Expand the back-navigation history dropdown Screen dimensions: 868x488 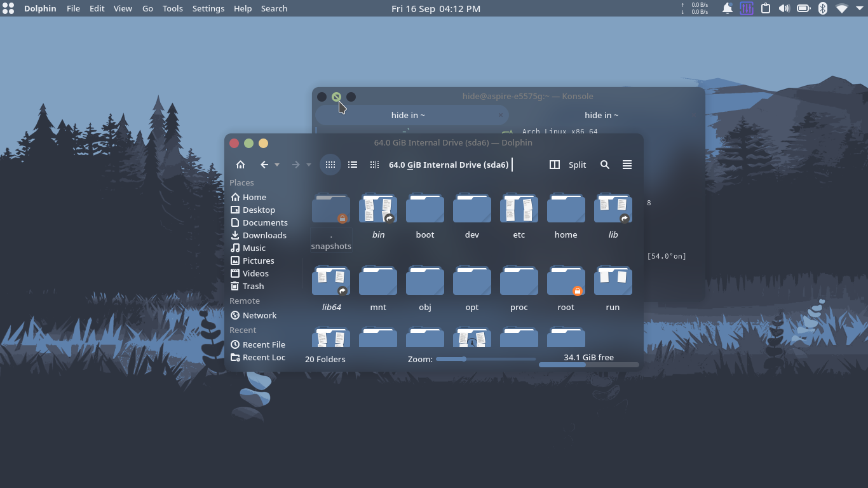click(276, 165)
